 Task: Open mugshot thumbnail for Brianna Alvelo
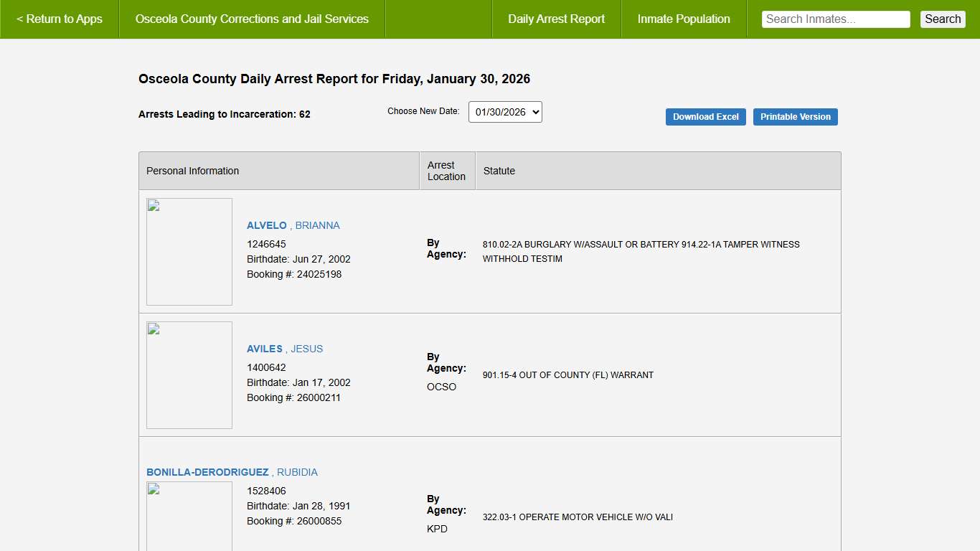click(189, 252)
